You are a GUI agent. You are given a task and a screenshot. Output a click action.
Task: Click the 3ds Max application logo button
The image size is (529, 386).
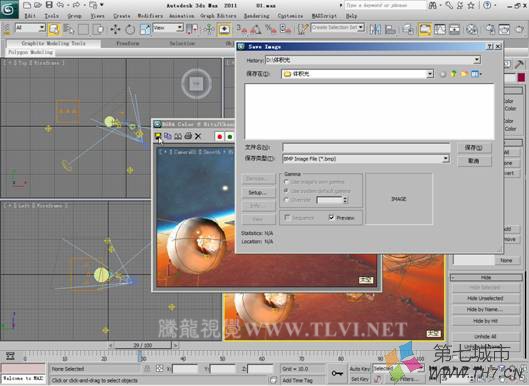click(9, 9)
